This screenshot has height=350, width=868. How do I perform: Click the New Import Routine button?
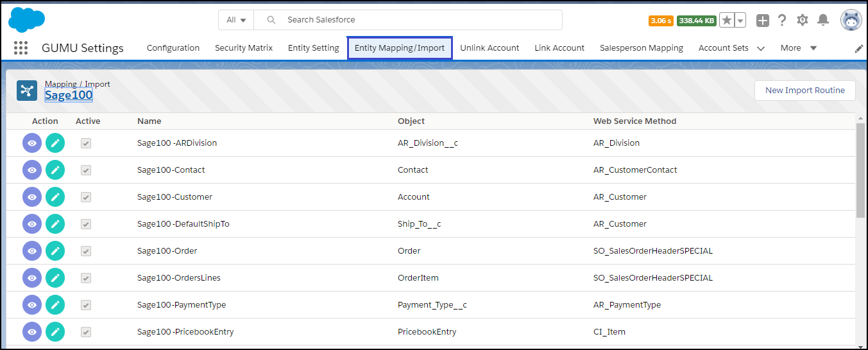tap(805, 91)
